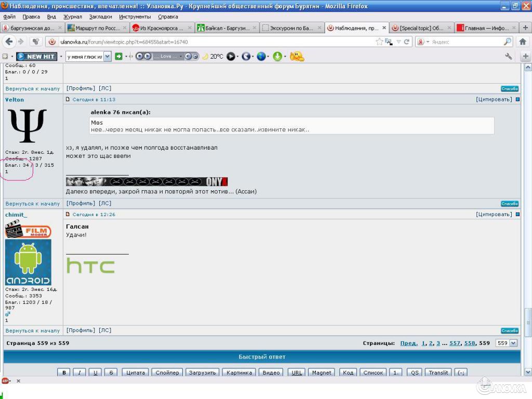Open the Закладки menu

coord(100,17)
